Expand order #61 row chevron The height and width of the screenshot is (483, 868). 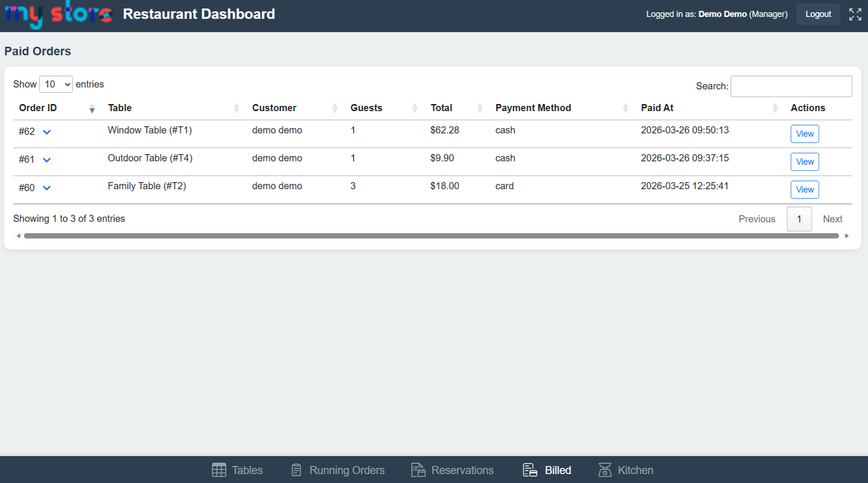click(47, 160)
